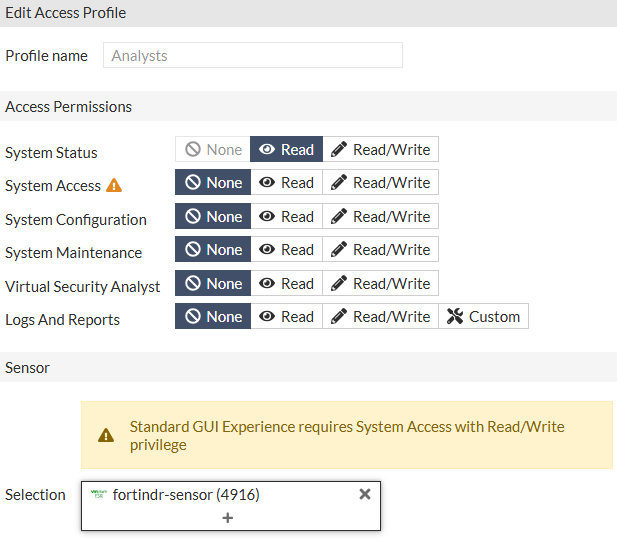
Task: Set System Maintenance to Read
Action: pyautogui.click(x=286, y=249)
